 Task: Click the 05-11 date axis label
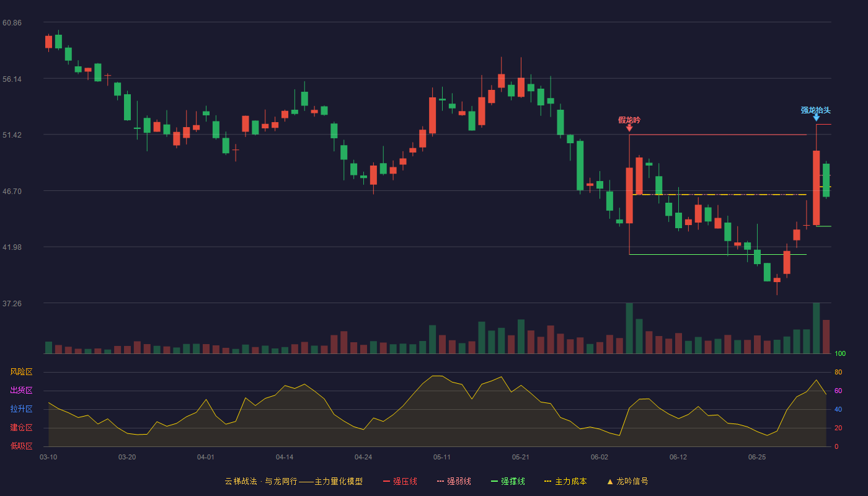(x=442, y=457)
